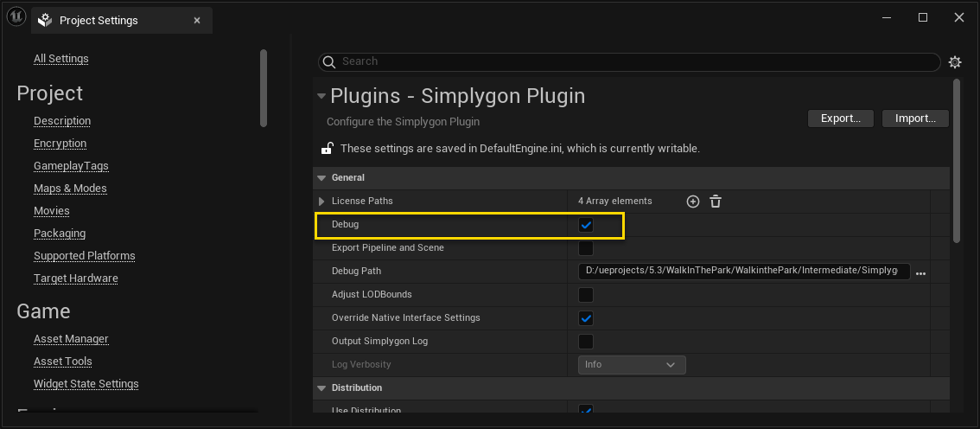This screenshot has height=429, width=980.
Task: Enable Export Pipeline and Scene checkbox
Action: tap(586, 248)
